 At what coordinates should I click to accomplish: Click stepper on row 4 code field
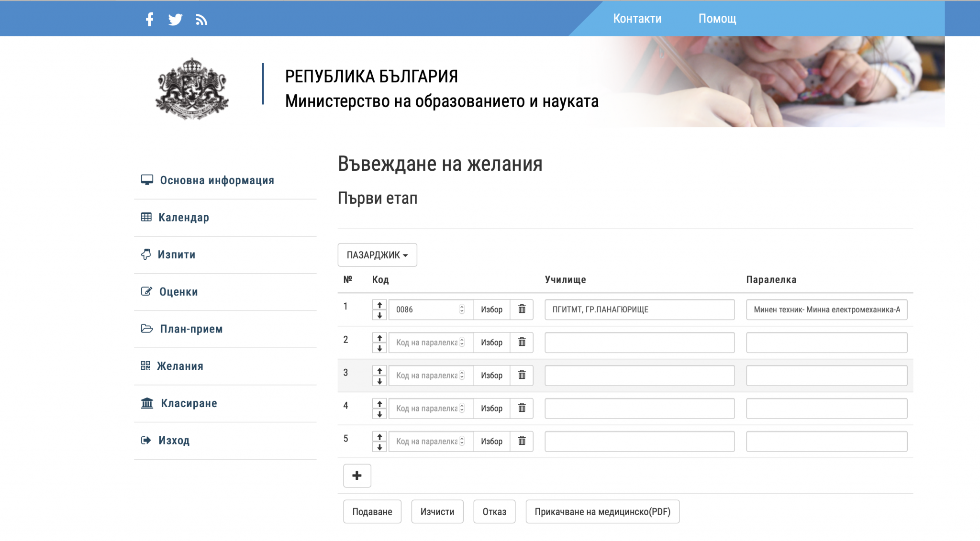[462, 409]
